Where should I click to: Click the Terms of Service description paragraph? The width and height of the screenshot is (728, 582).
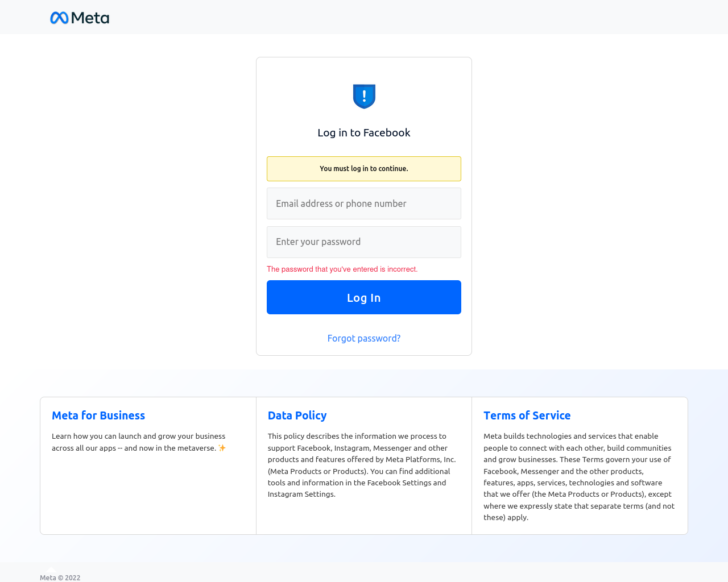coord(579,477)
